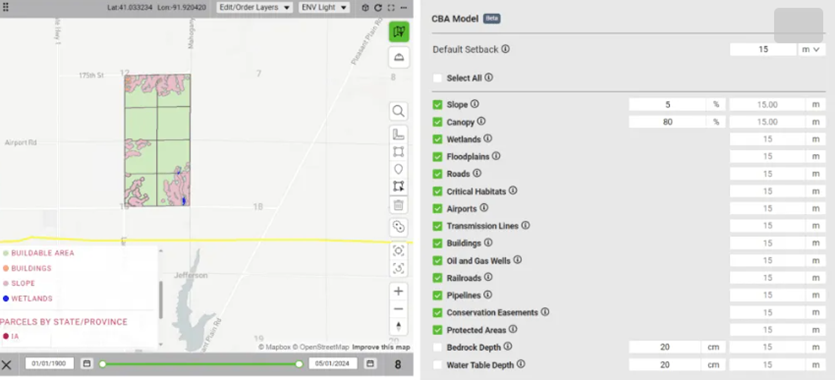Enable the Bedrock Depth checkbox
Viewport: 835px width, 380px height.
[x=437, y=348]
